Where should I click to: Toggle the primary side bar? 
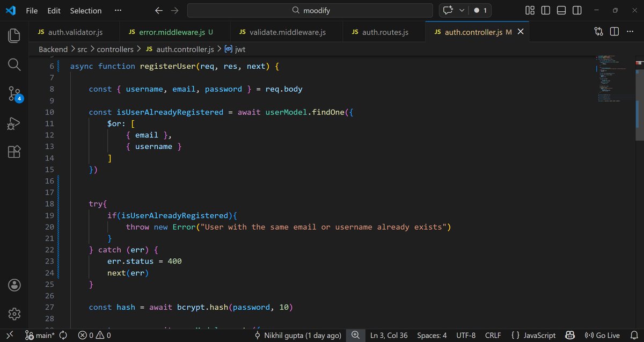[x=545, y=10]
